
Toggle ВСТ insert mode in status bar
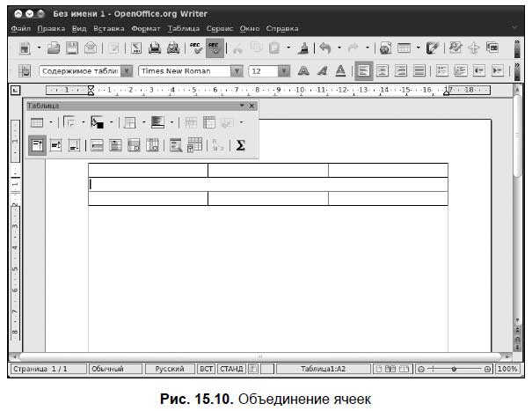(206, 369)
